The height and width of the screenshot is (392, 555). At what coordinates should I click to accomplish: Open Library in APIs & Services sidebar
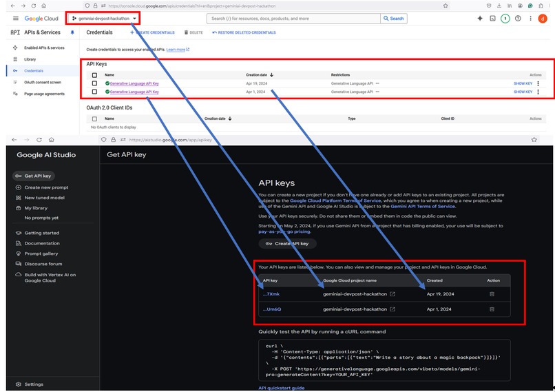click(30, 59)
